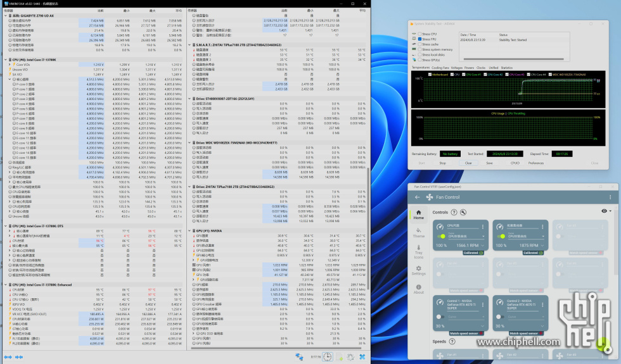Turn on Control 1 NVIDIA toggle switch
Viewport: 621px width, 364px height.
coord(440,317)
